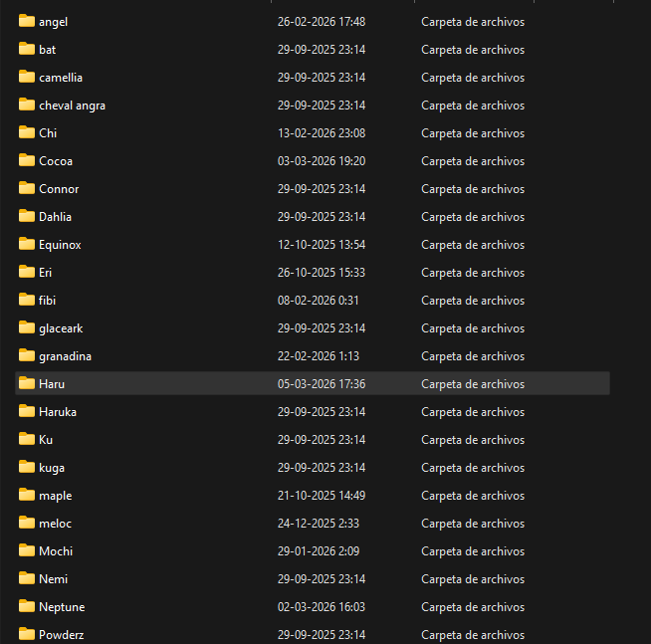Click the 'Eri' name text
Image resolution: width=651 pixels, height=644 pixels.
point(45,273)
